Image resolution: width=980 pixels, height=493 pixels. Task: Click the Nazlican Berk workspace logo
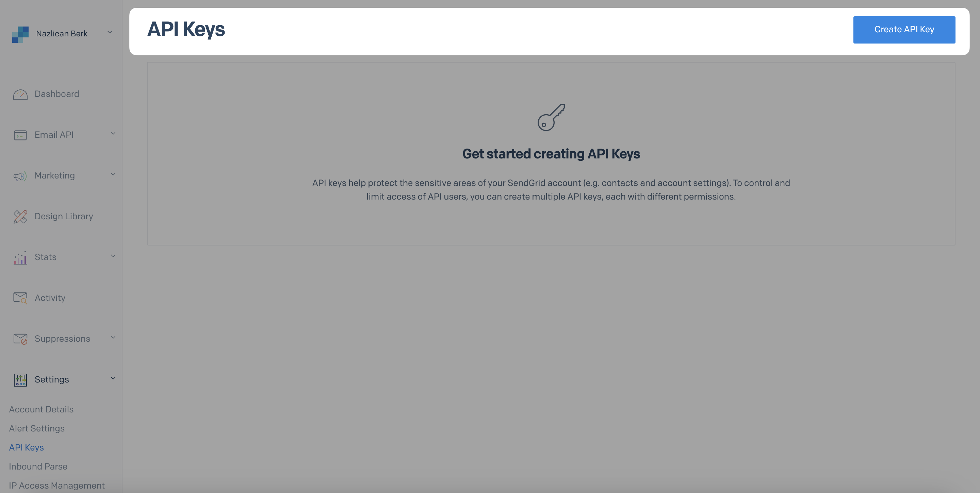(20, 33)
